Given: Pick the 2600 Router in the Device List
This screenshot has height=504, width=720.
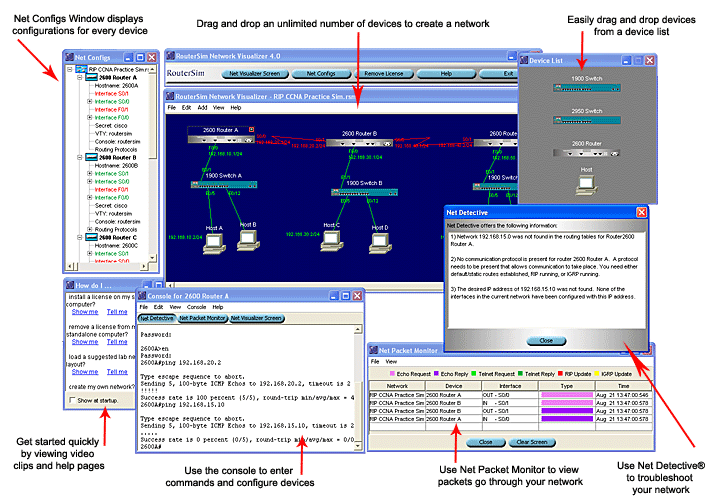Looking at the screenshot, I should point(586,153).
